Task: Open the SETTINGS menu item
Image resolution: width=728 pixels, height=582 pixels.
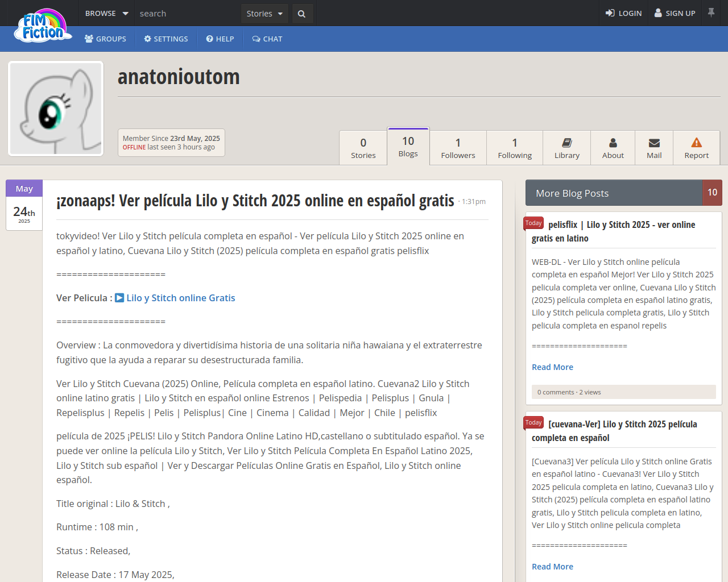Action: point(166,39)
